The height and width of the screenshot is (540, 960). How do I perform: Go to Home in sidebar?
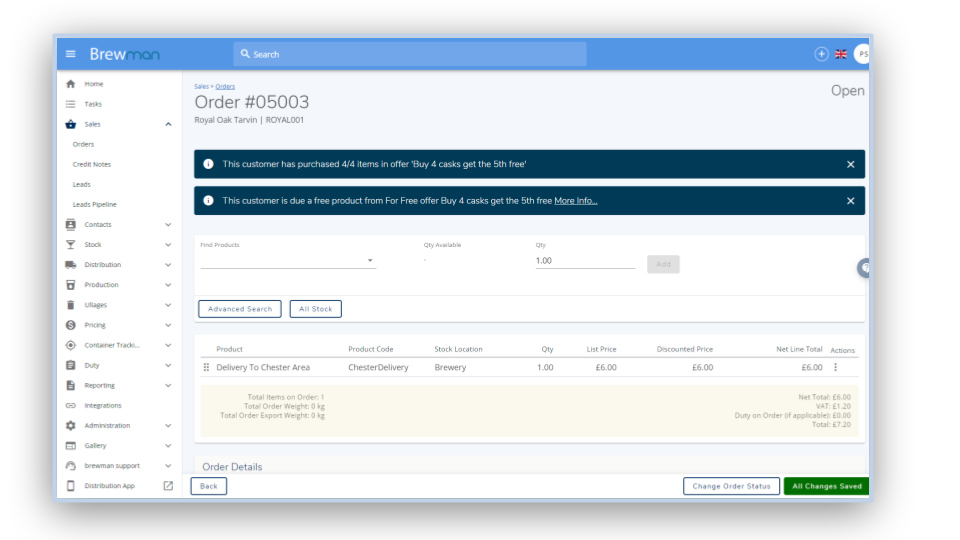click(94, 84)
